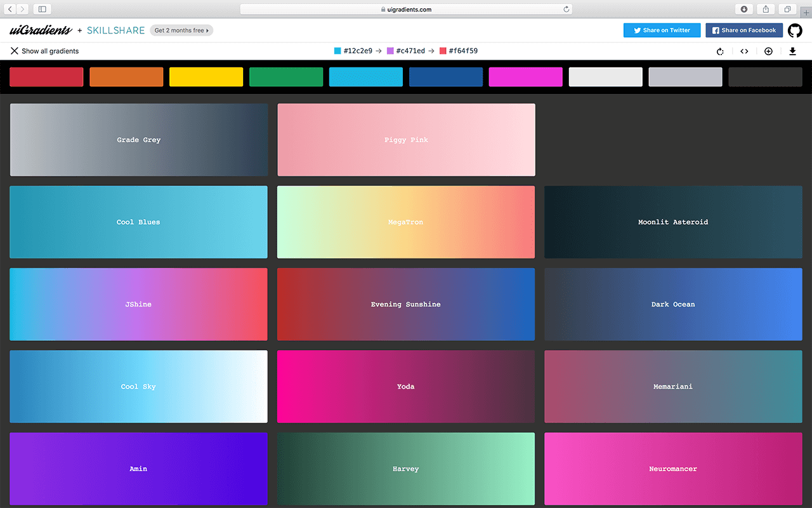Open the Skillshare logo link
812x508 pixels.
[115, 30]
